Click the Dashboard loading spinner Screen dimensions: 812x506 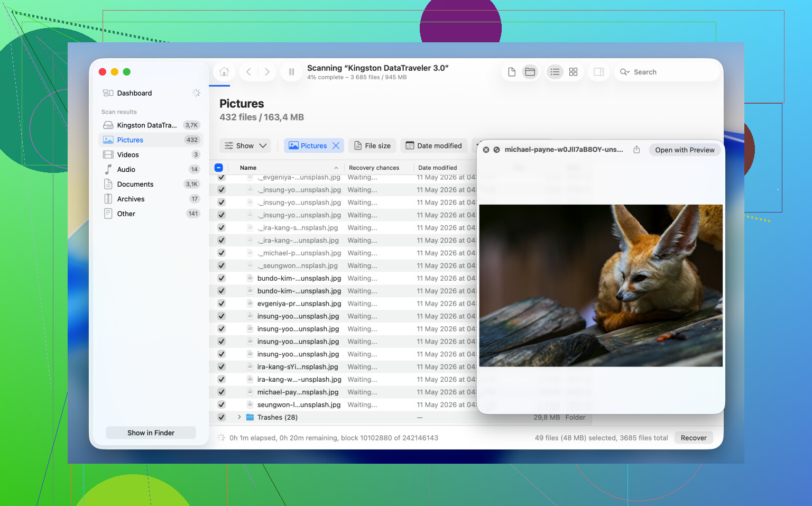[x=196, y=93]
